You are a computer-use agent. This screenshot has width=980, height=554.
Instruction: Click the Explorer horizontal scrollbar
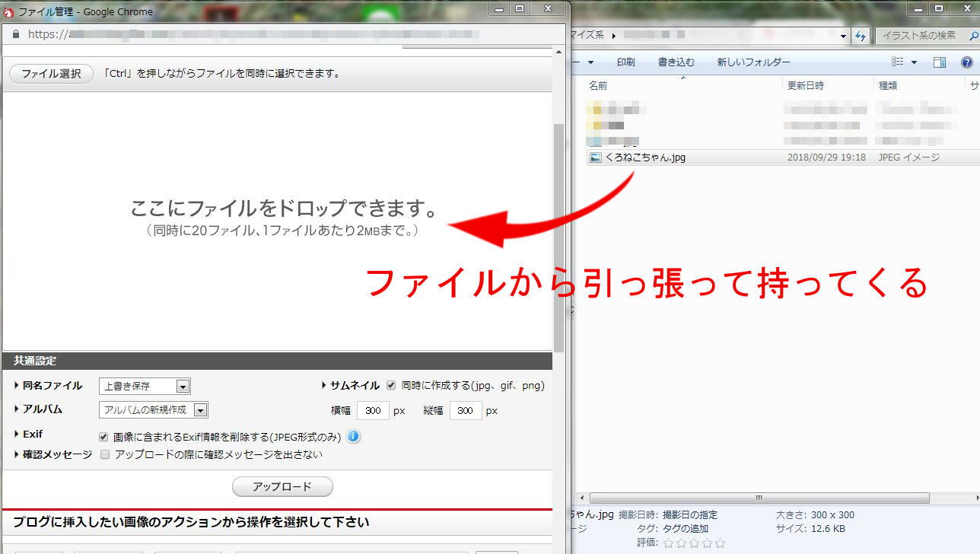pos(759,498)
